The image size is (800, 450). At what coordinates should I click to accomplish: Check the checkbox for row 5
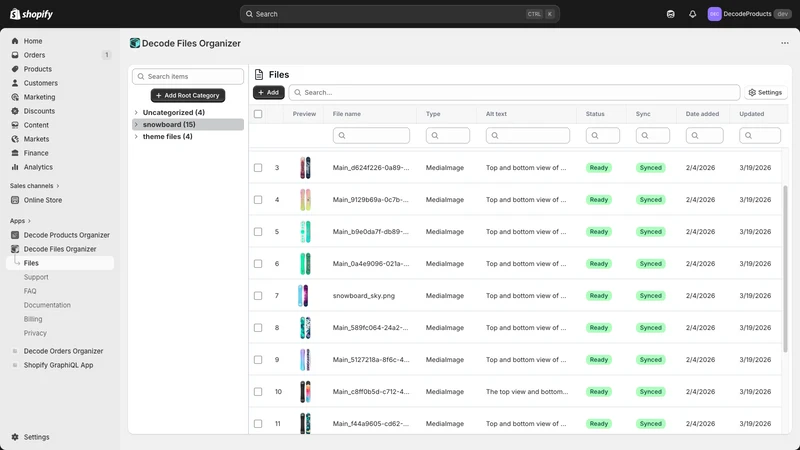[258, 232]
